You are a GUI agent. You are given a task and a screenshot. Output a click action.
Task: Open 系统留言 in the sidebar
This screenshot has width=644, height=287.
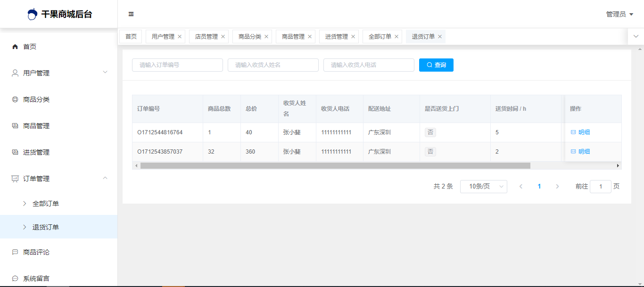click(36, 279)
